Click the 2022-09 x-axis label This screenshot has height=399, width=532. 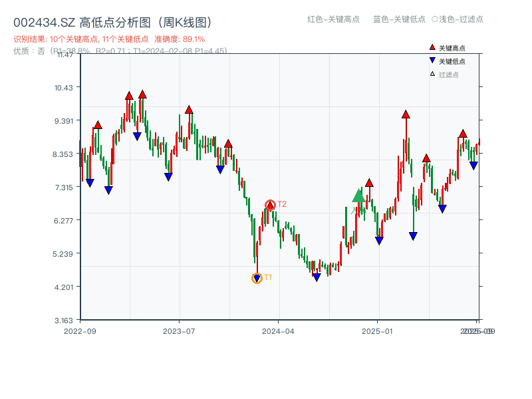pos(80,331)
